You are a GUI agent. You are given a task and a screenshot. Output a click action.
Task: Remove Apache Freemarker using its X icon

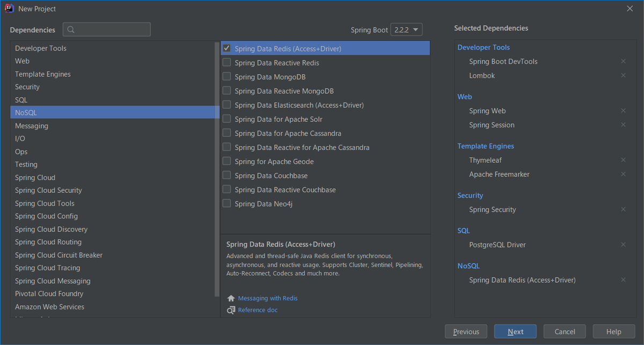click(623, 174)
